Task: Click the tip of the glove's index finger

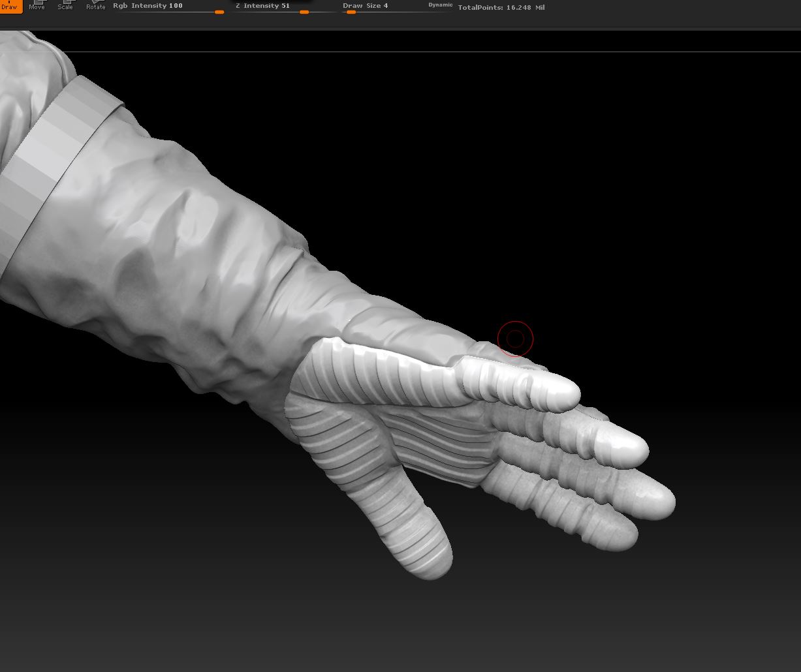Action: click(561, 390)
